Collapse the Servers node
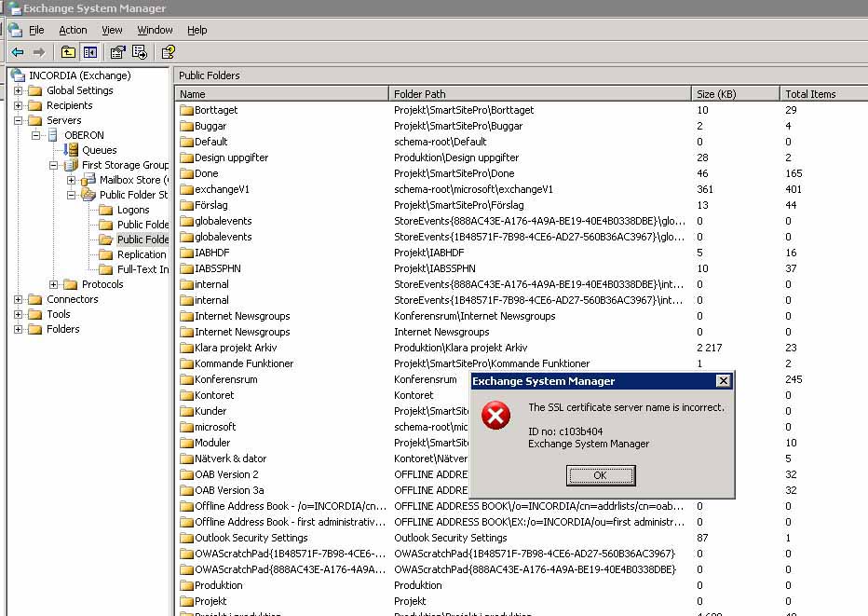 pos(19,120)
